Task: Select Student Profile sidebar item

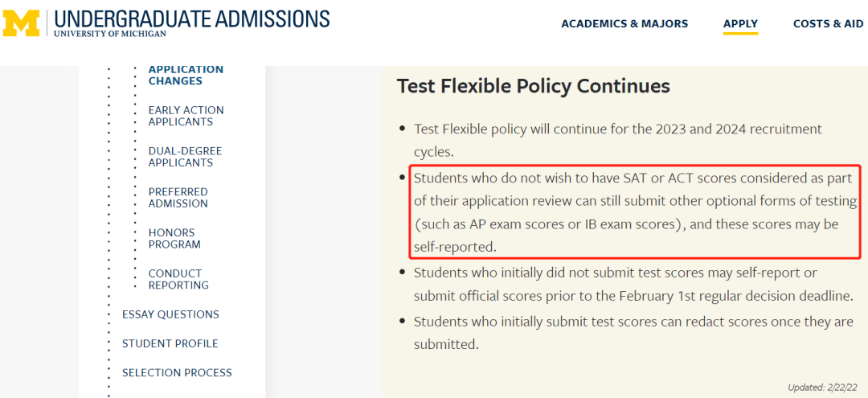Action: (170, 344)
